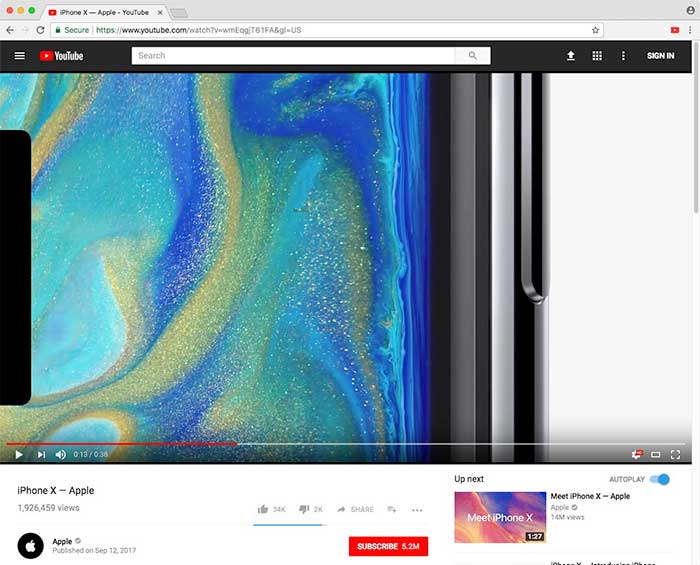Image resolution: width=700 pixels, height=565 pixels.
Task: Open the YouTube hamburger guide menu
Action: [19, 56]
